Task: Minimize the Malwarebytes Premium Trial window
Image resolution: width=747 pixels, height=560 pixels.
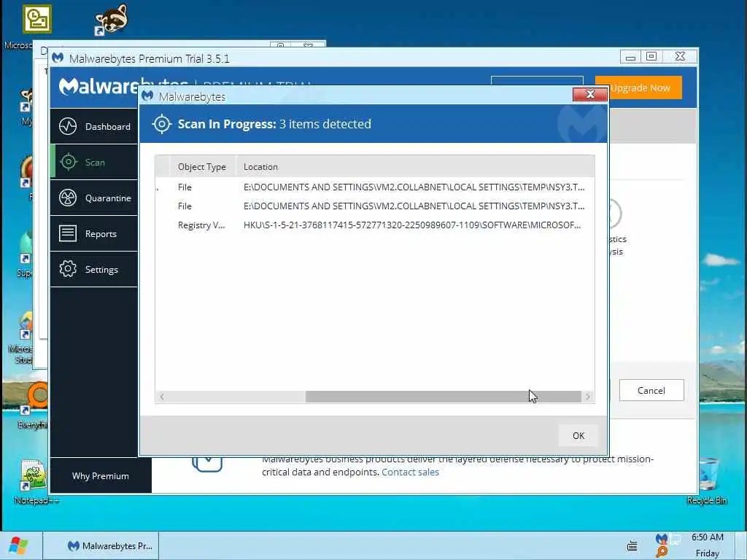Action: (630, 57)
